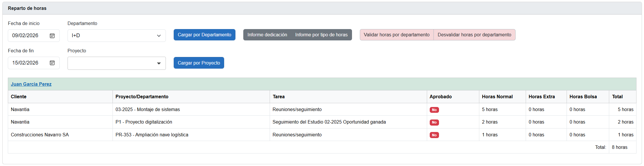Click the 'No' badge for Ampliación nave logística
This screenshot has width=644, height=166.
point(434,135)
